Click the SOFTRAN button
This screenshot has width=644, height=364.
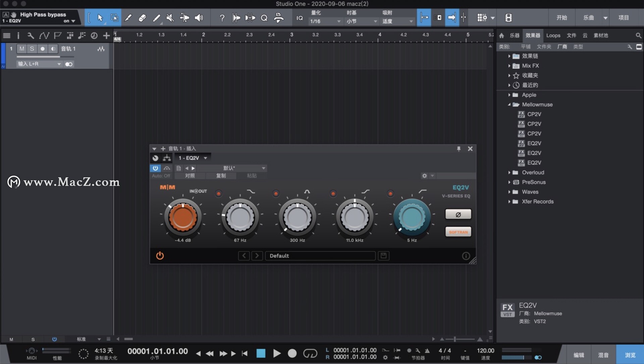458,232
